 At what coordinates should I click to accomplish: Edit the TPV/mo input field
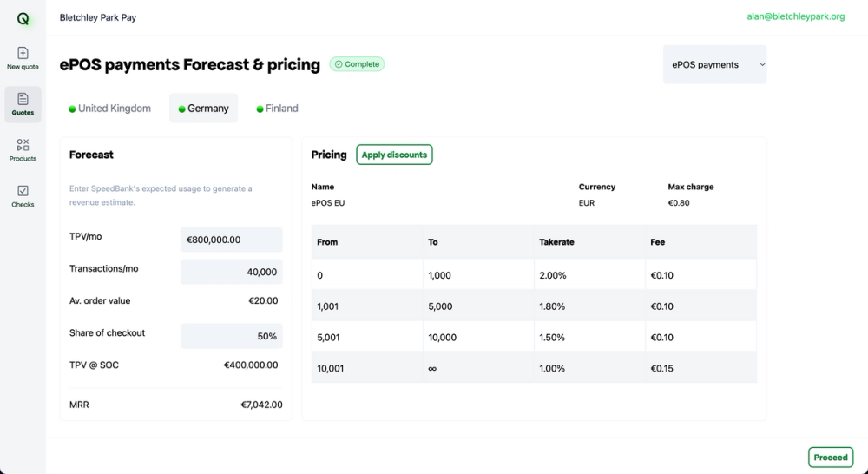232,240
